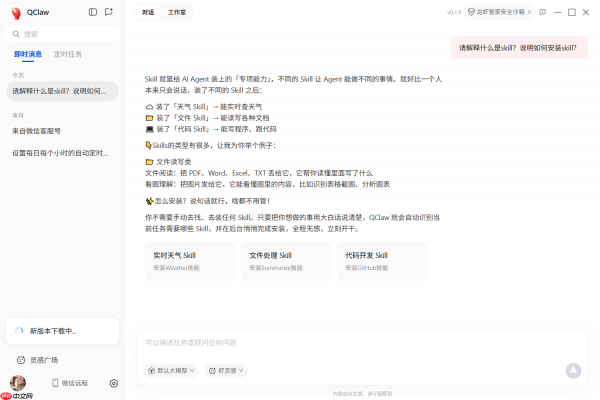Open the feedback message icon in title bar

coord(543,12)
